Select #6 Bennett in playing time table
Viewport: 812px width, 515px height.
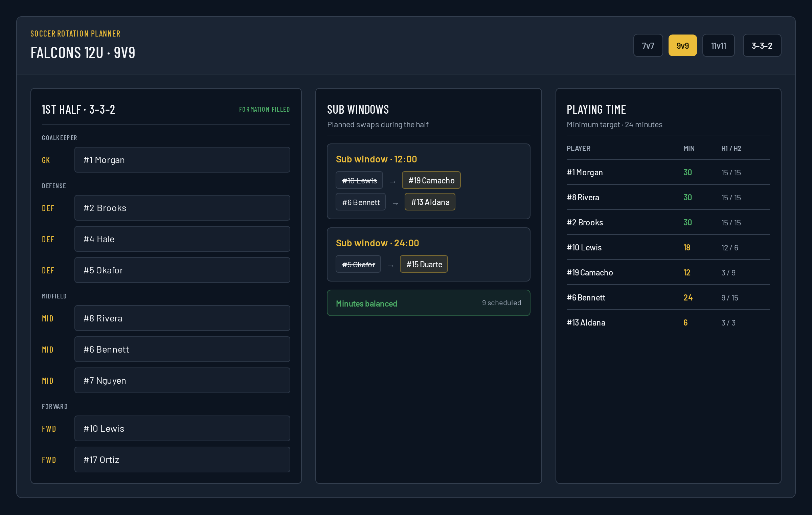tap(586, 297)
